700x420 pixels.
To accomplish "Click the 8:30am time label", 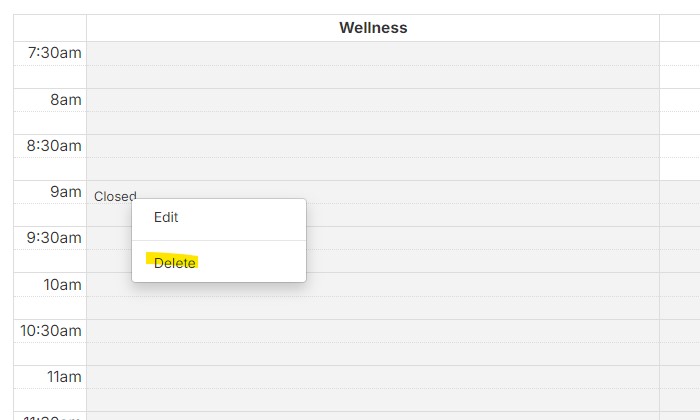I will pyautogui.click(x=54, y=146).
